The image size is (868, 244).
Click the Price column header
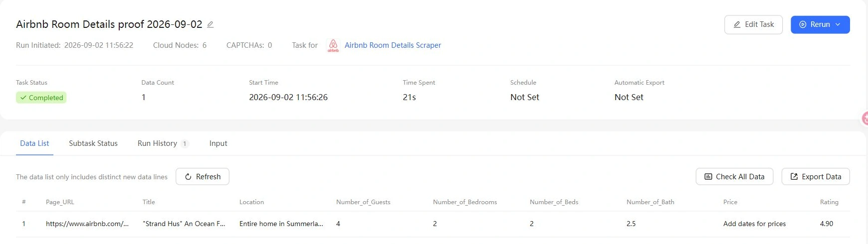[730, 202]
